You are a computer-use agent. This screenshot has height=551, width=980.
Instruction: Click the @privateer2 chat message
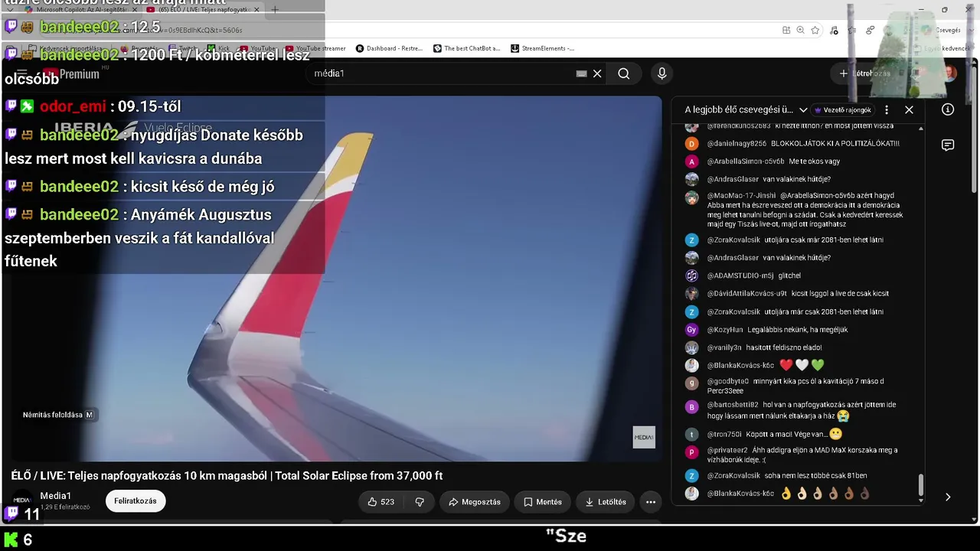point(802,455)
